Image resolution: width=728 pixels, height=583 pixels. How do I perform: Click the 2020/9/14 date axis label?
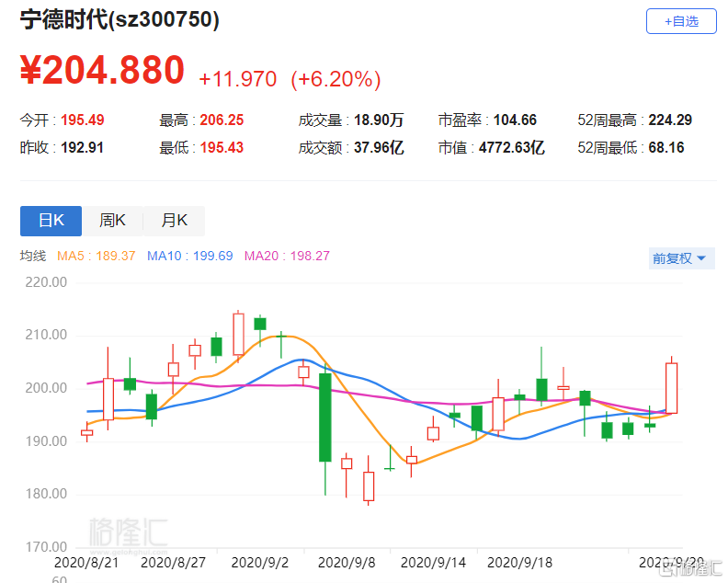pyautogui.click(x=433, y=563)
